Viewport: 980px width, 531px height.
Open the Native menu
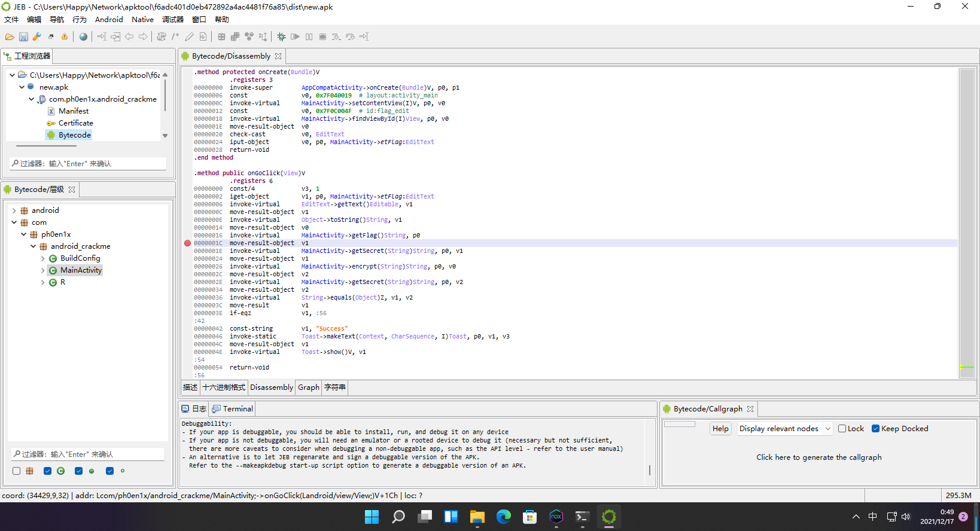tap(142, 20)
